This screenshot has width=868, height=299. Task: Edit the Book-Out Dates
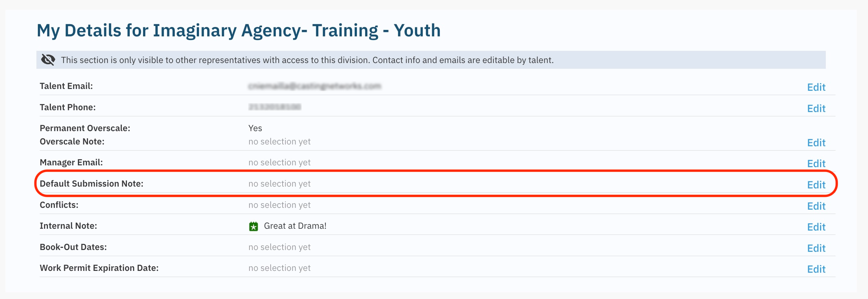click(x=816, y=248)
